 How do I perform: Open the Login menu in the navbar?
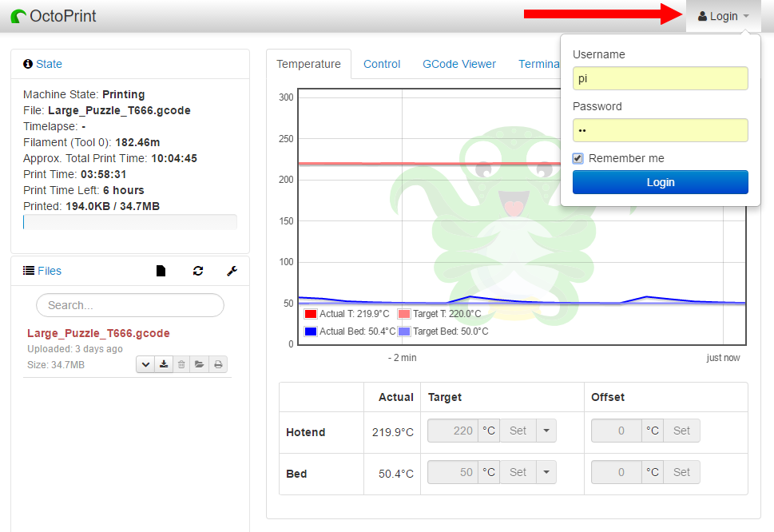pos(723,16)
